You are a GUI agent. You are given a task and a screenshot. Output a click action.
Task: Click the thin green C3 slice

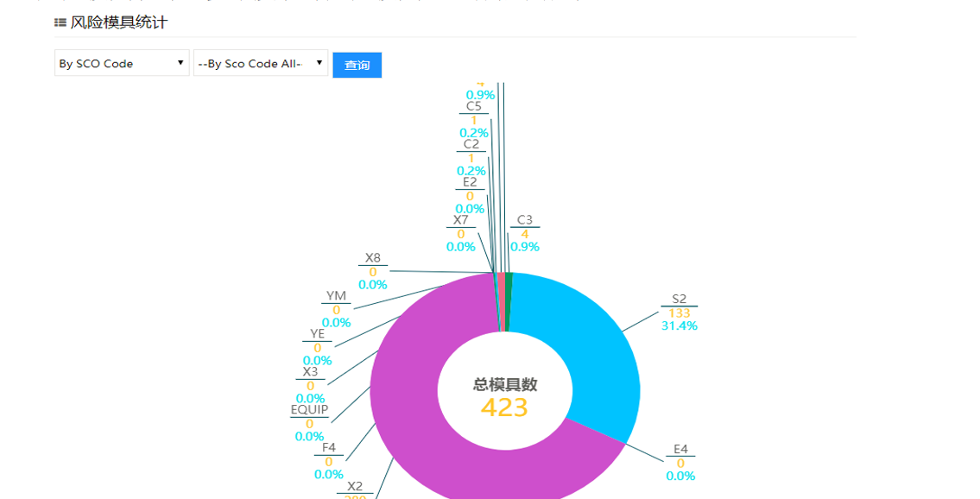509,302
